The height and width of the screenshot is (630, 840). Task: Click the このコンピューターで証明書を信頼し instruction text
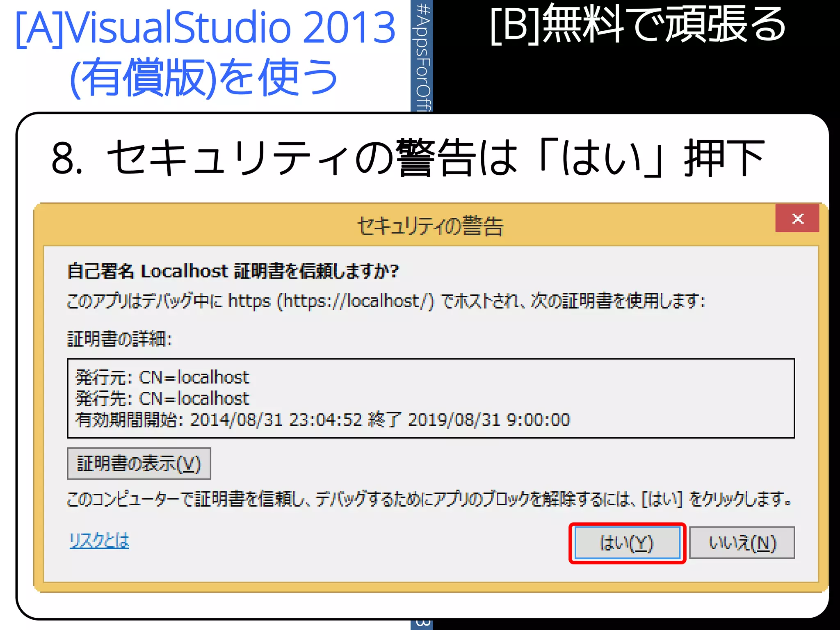[429, 499]
